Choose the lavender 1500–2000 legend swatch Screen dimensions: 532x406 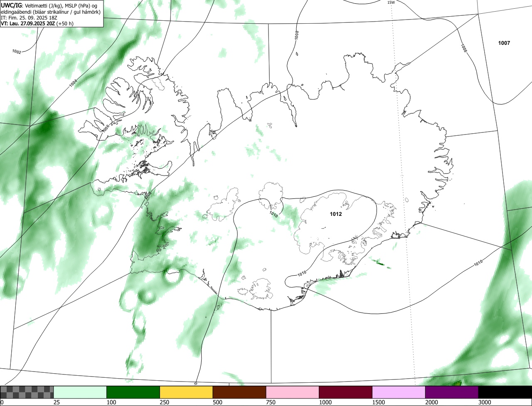[x=399, y=392]
